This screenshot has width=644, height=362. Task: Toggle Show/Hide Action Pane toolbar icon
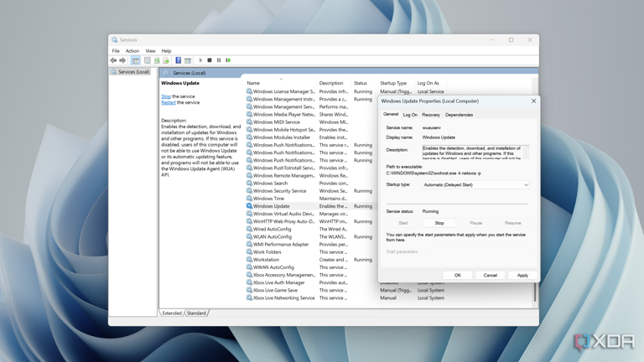point(188,60)
